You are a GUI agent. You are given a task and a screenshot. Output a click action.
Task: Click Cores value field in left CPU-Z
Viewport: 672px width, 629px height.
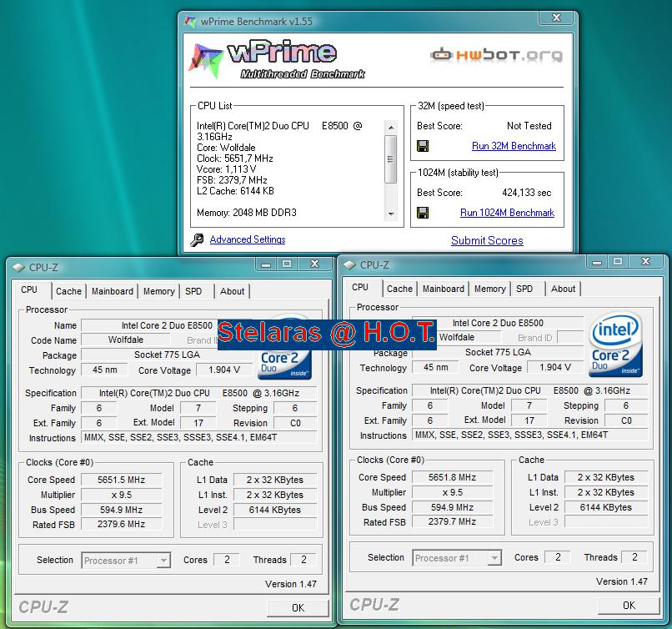coord(226,560)
